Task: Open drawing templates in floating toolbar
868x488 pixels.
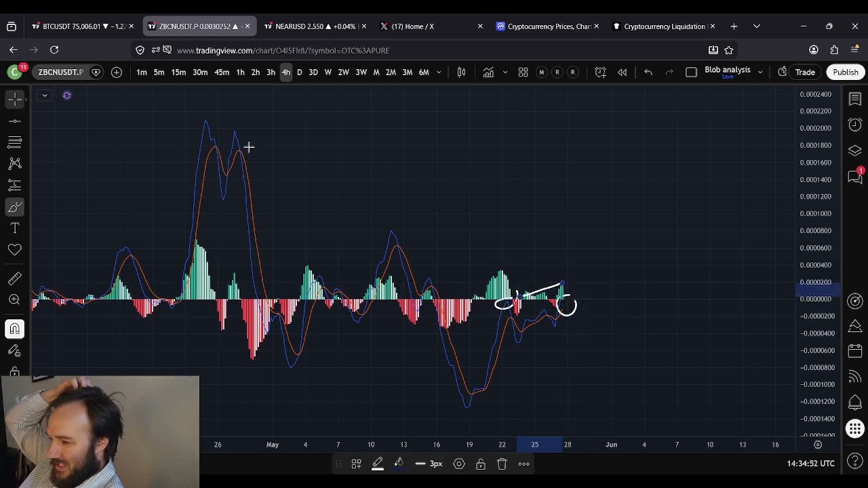Action: [356, 464]
